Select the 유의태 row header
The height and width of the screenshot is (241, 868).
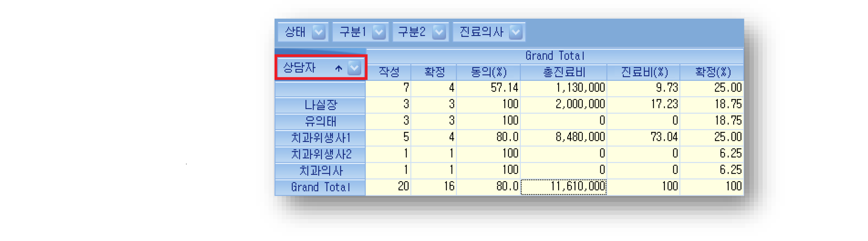click(320, 122)
